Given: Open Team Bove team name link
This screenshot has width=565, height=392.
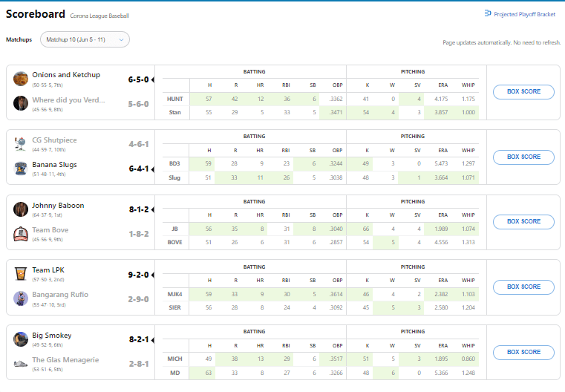Looking at the screenshot, I should 50,230.
